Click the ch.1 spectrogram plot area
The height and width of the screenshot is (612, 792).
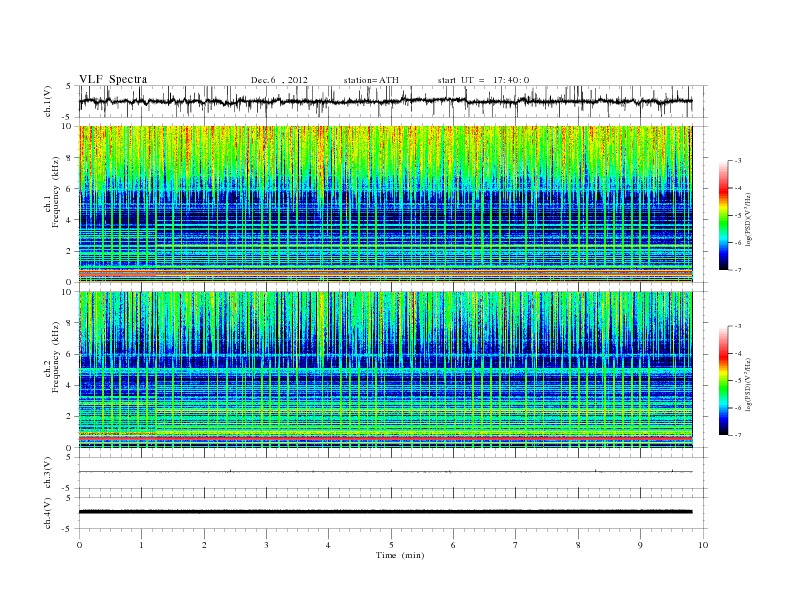tap(386, 204)
